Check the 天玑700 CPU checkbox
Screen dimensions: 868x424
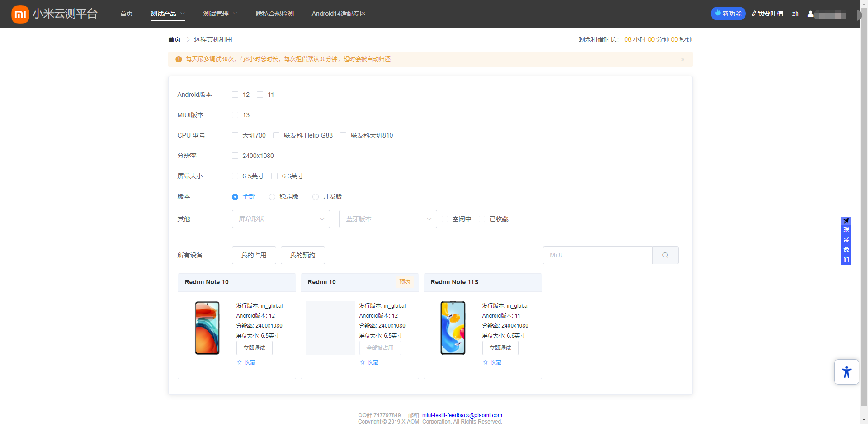pos(235,135)
